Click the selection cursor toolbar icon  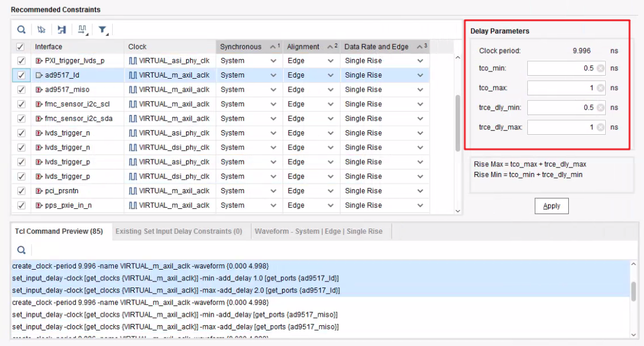(41, 29)
